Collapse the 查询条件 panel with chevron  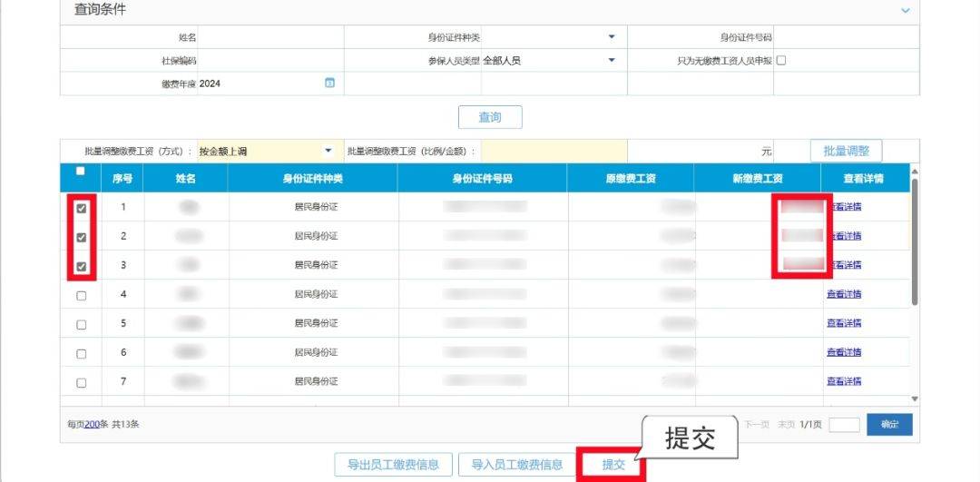[905, 11]
